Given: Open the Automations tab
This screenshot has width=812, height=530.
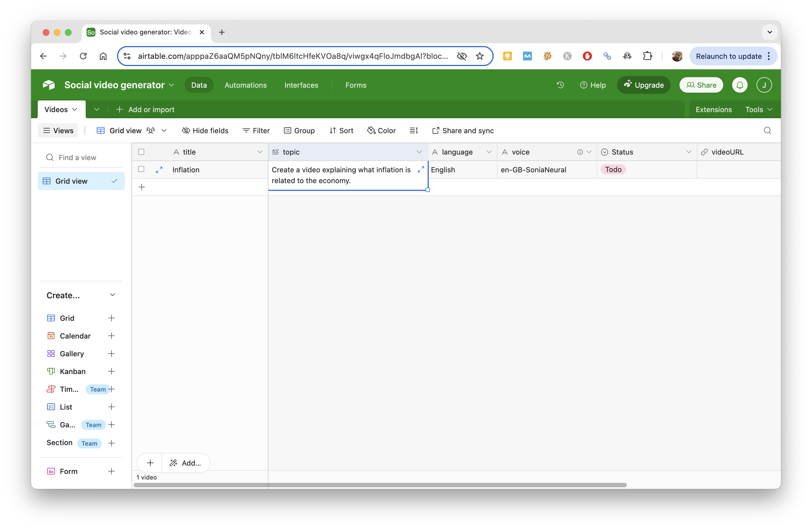Looking at the screenshot, I should pos(246,85).
